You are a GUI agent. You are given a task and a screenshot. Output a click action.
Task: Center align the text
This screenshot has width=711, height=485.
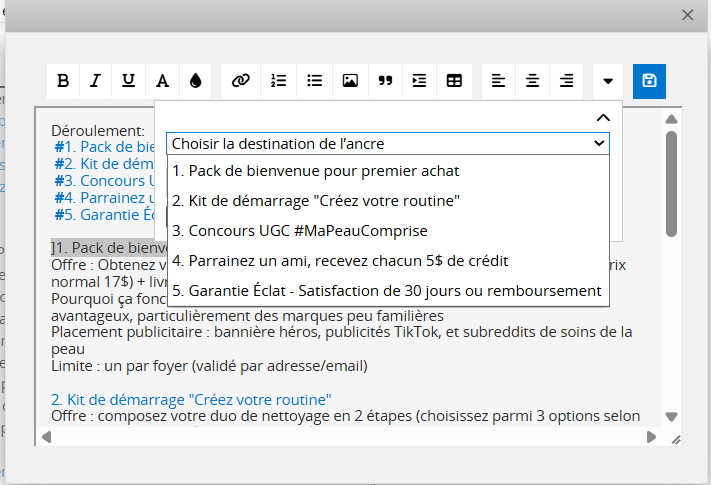tap(533, 81)
